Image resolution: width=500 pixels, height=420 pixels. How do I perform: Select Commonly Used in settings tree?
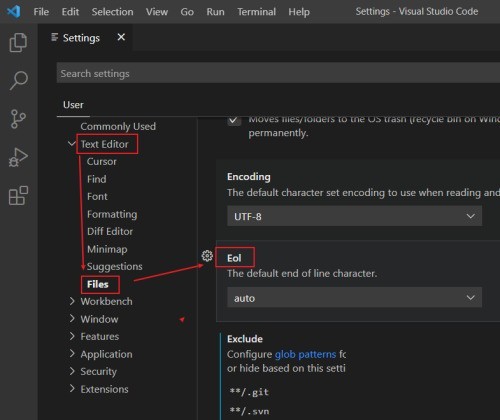point(118,126)
